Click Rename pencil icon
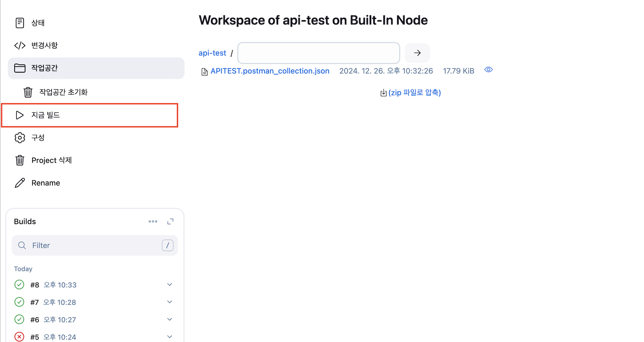This screenshot has width=644, height=342. coord(20,183)
